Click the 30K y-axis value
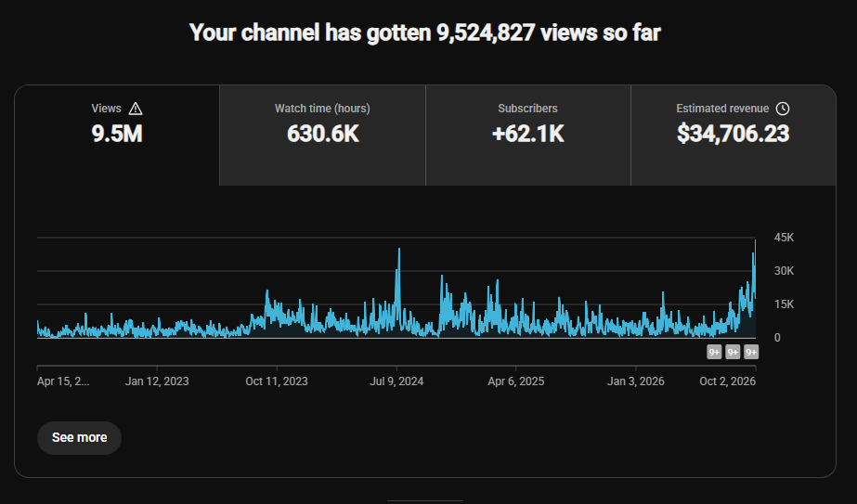 click(784, 271)
